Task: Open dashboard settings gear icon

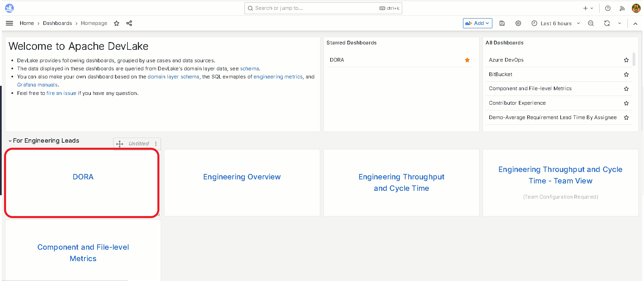Action: 518,23
